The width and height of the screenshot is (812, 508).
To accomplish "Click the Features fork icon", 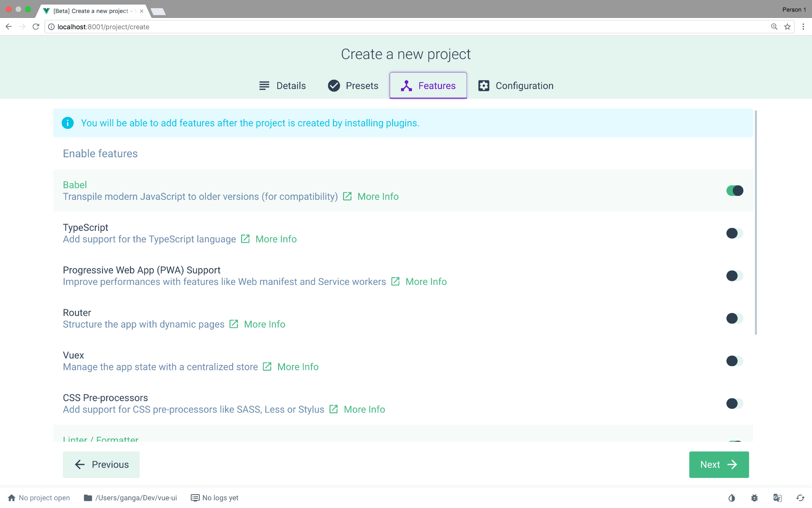I will coord(406,86).
